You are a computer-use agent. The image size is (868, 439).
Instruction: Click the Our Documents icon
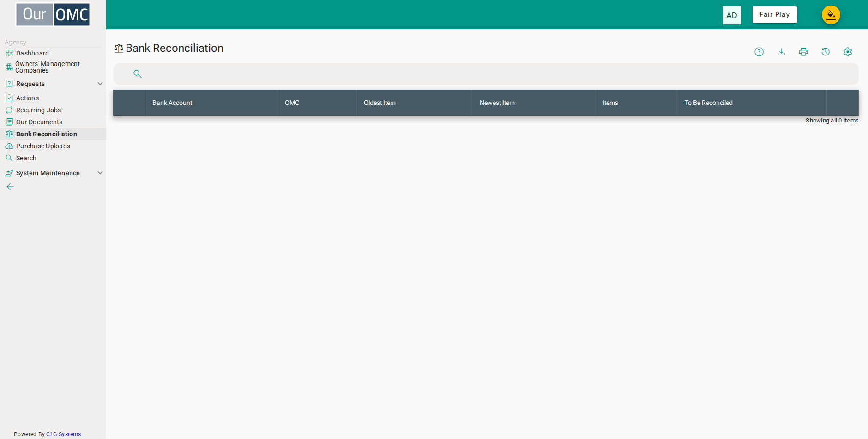coord(9,122)
